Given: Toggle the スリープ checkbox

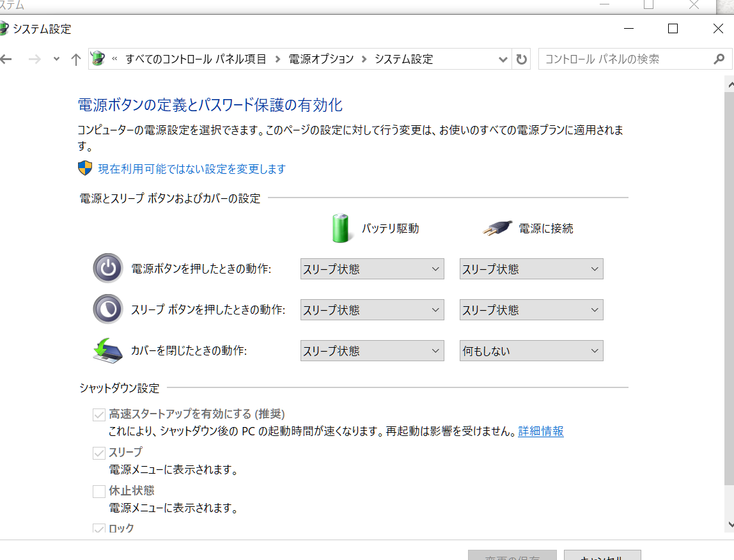Looking at the screenshot, I should click(98, 453).
